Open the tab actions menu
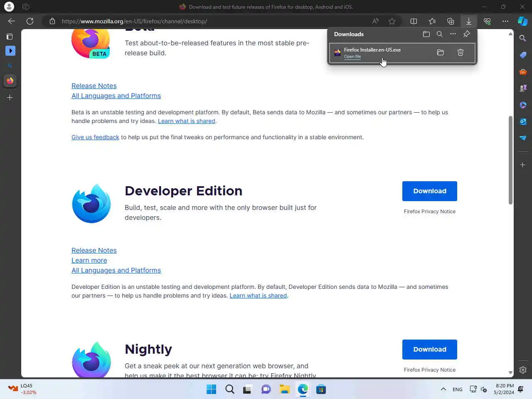Screen dimensions: 532x399 point(10,37)
